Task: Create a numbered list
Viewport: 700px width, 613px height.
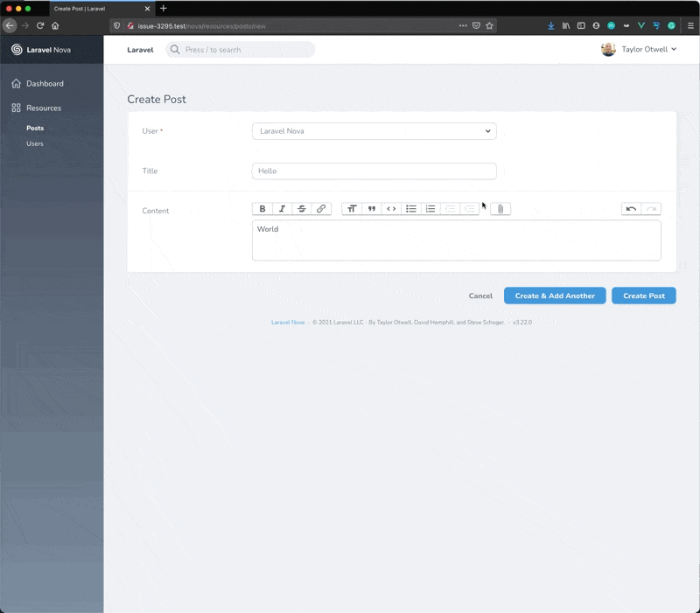Action: (x=430, y=208)
